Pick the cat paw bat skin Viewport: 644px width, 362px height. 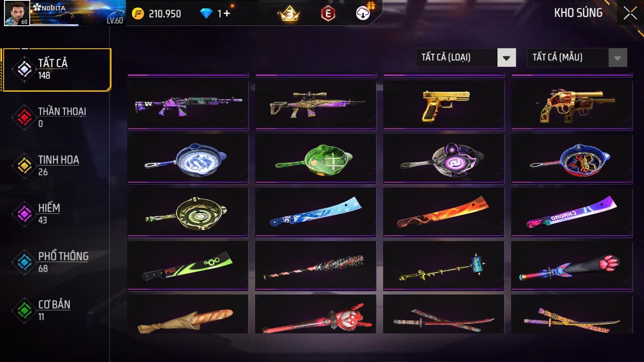click(572, 266)
